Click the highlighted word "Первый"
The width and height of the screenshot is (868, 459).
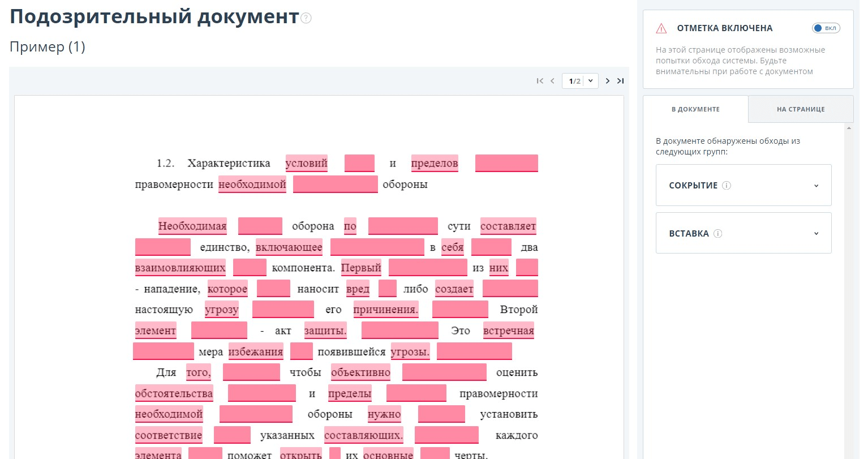(x=361, y=268)
